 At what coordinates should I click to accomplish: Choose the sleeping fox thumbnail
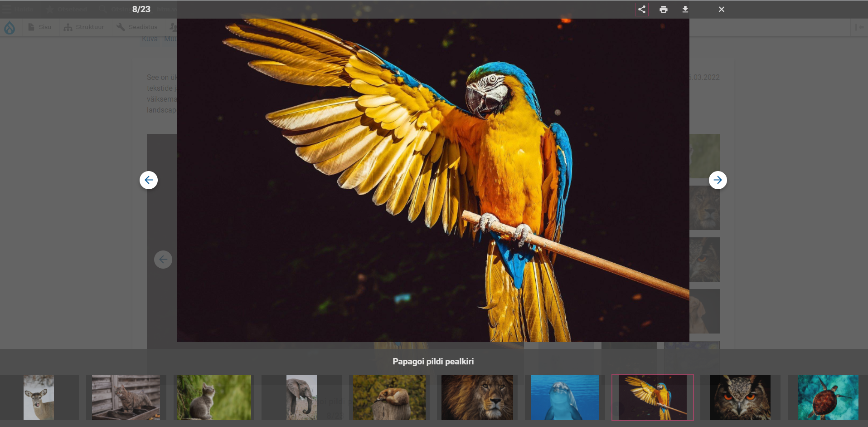[x=389, y=397]
